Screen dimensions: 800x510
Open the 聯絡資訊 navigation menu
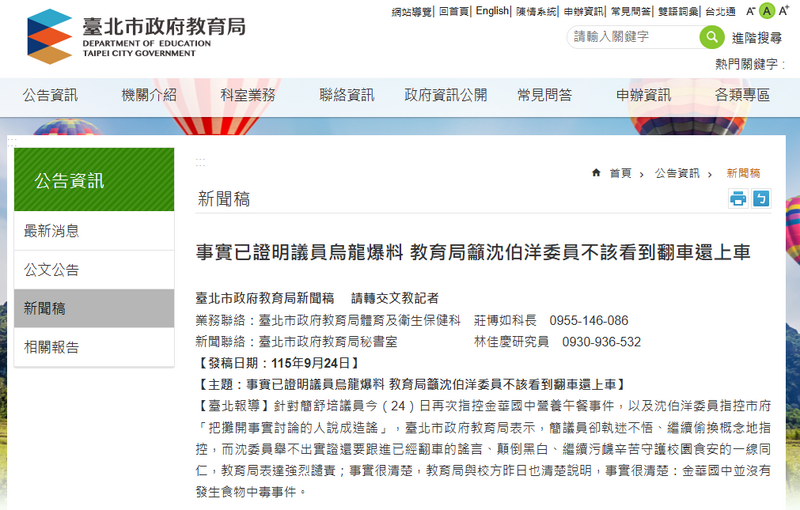coord(347,95)
